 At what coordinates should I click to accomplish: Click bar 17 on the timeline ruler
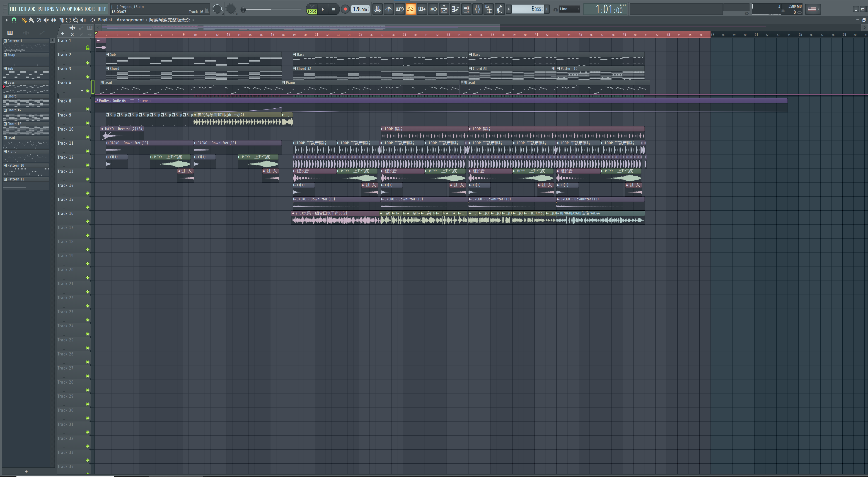pos(272,34)
